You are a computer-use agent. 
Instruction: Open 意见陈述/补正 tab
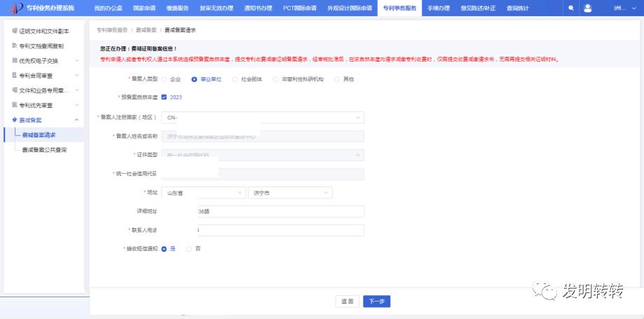tap(478, 8)
